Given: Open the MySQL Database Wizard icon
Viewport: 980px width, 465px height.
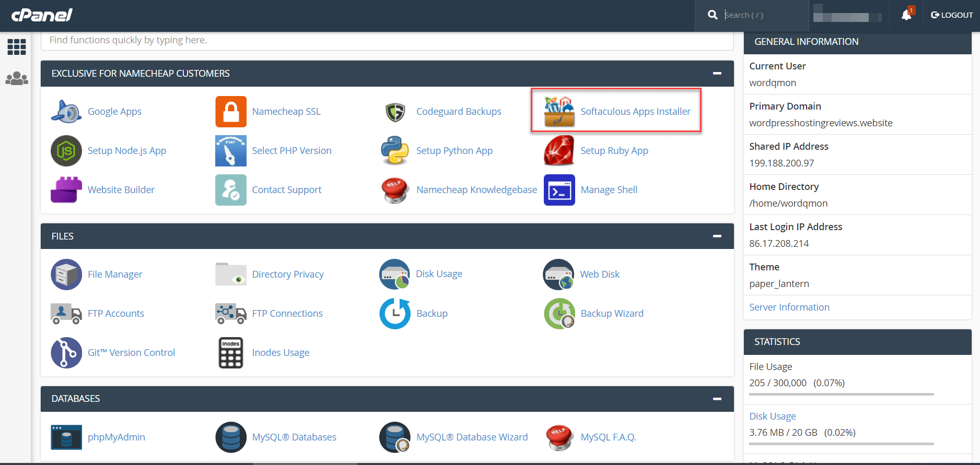Looking at the screenshot, I should [395, 437].
